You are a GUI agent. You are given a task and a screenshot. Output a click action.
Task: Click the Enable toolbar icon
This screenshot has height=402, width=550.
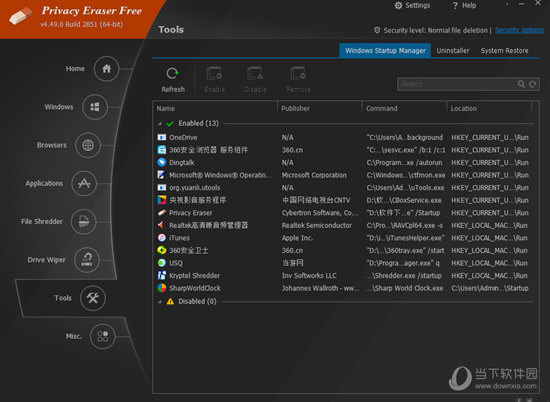coord(214,74)
